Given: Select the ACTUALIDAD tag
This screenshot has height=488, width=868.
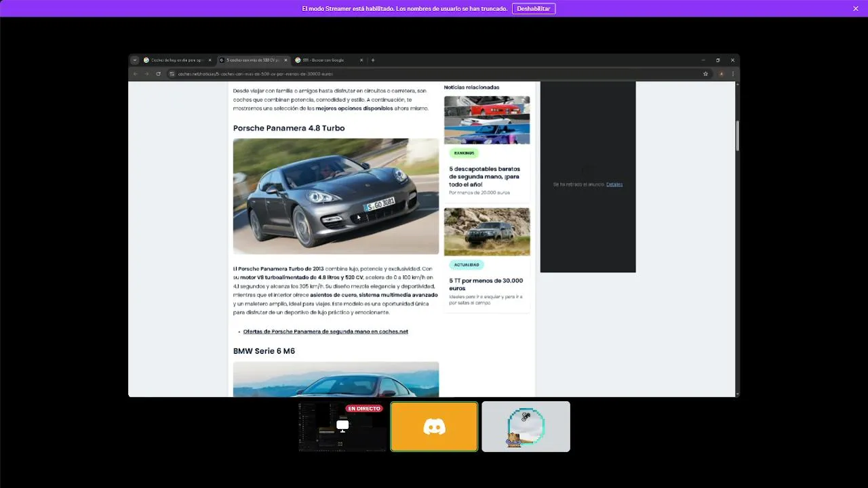Looking at the screenshot, I should (x=467, y=264).
